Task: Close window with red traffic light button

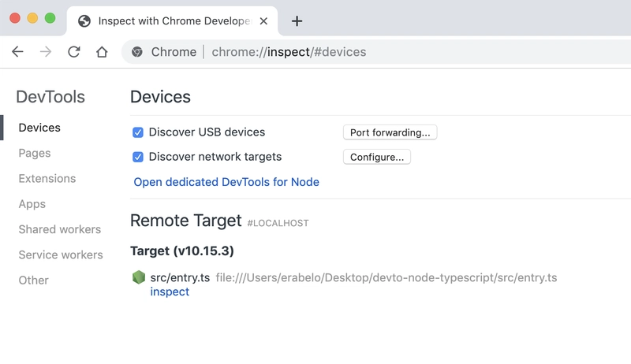Action: pyautogui.click(x=15, y=18)
